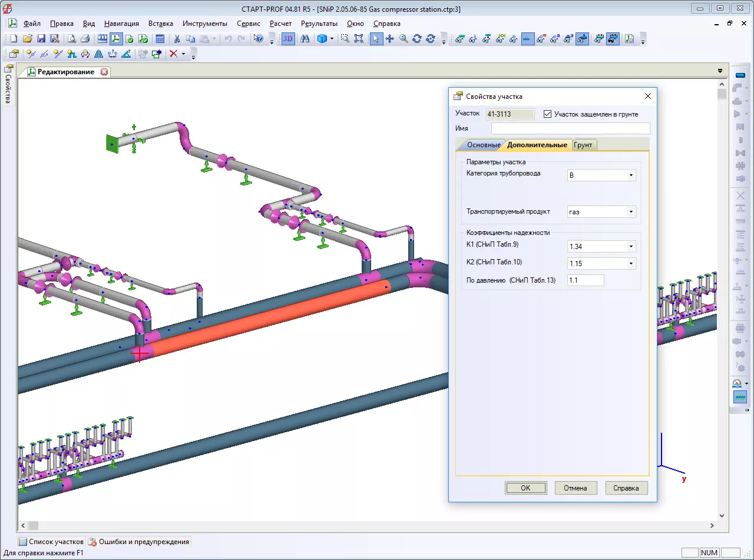Toggle the 3D view button
The width and height of the screenshot is (754, 560).
click(288, 39)
